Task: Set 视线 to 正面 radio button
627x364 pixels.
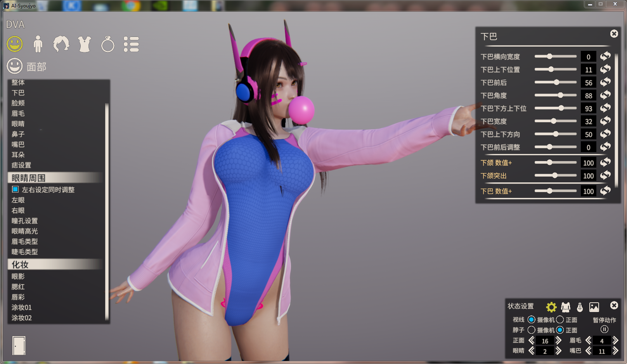Action: (560, 320)
